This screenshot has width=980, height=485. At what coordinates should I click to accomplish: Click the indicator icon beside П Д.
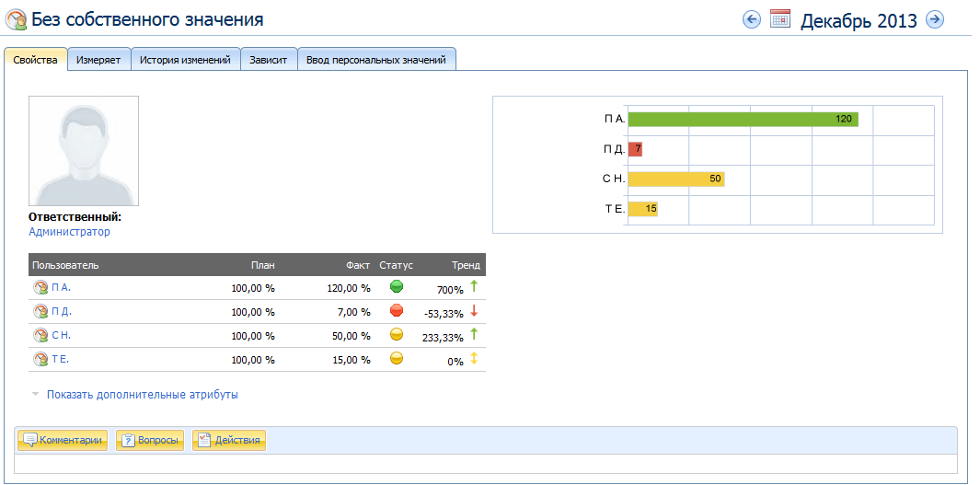tap(40, 311)
